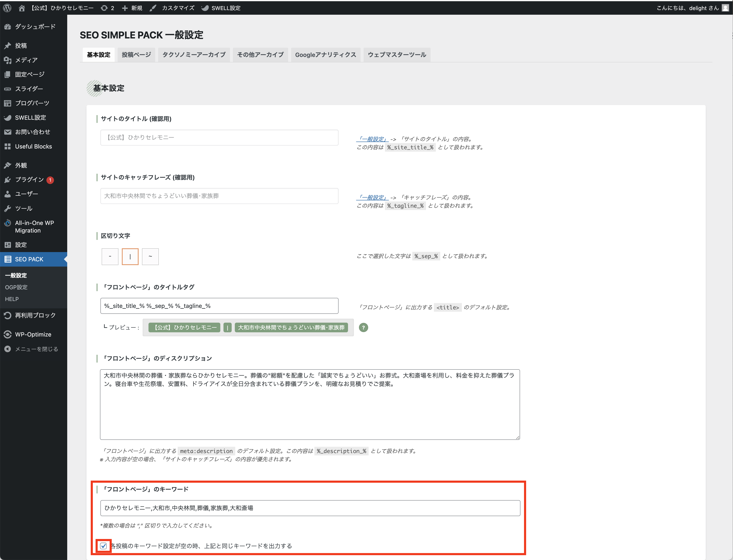Click the メディア icon in sidebar

coord(8,60)
